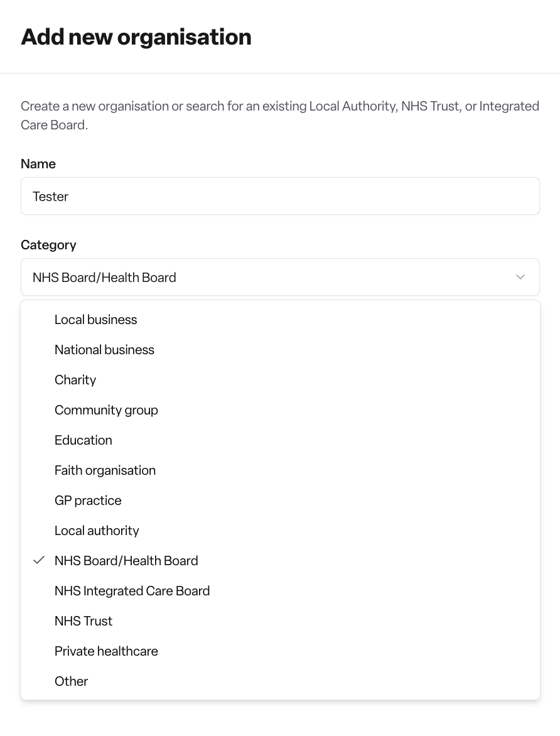Choose Education from the category list
The height and width of the screenshot is (736, 560).
[x=280, y=440]
